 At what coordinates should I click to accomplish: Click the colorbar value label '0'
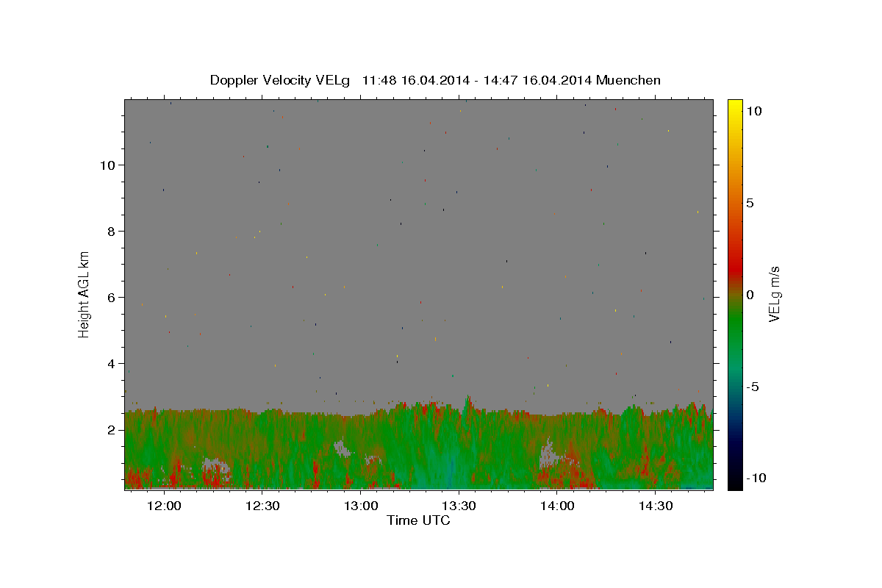pos(750,295)
